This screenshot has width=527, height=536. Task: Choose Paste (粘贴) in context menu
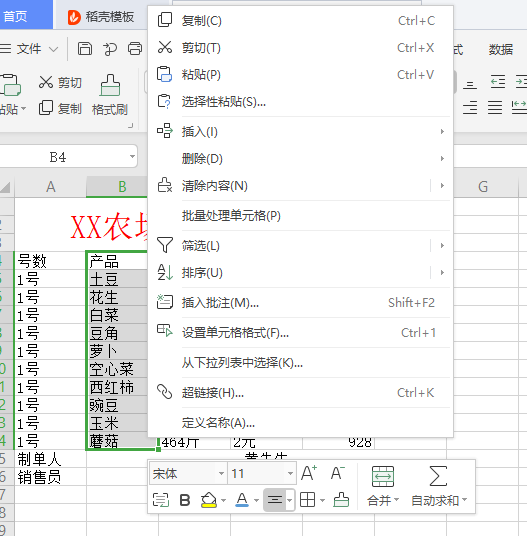300,75
